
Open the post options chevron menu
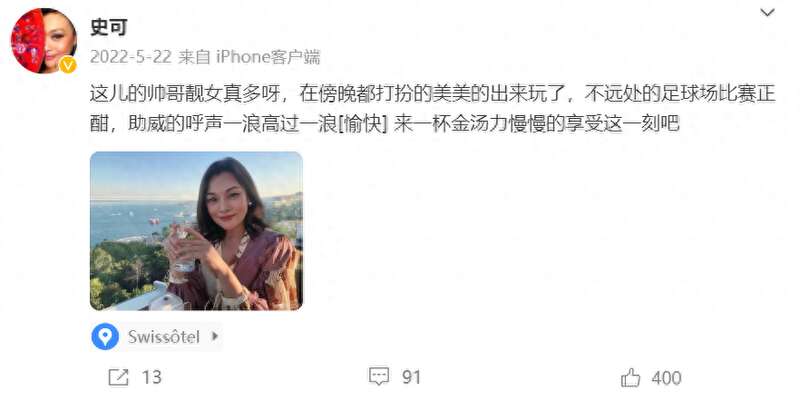767,13
